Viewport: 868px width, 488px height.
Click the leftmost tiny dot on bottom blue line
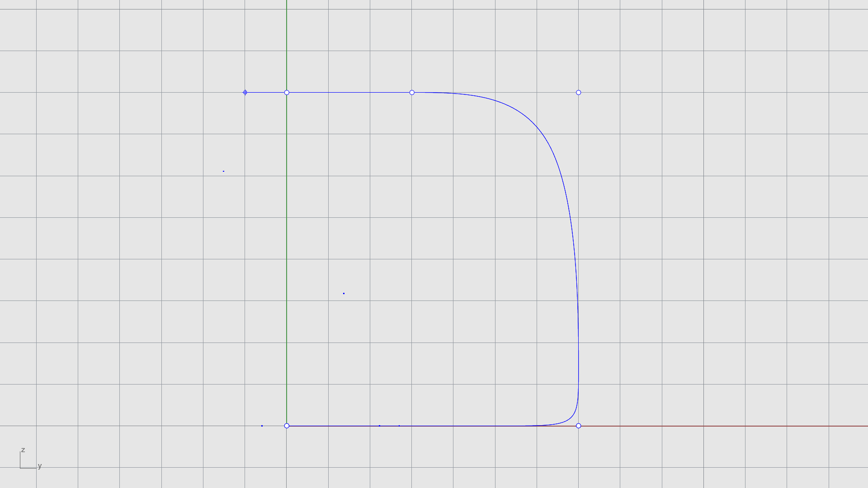[x=379, y=426]
